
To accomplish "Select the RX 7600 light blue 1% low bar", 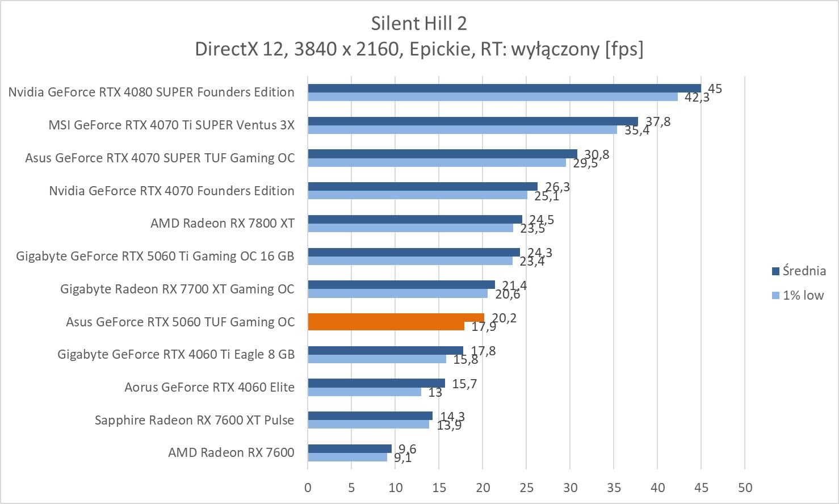I will pyautogui.click(x=347, y=457).
